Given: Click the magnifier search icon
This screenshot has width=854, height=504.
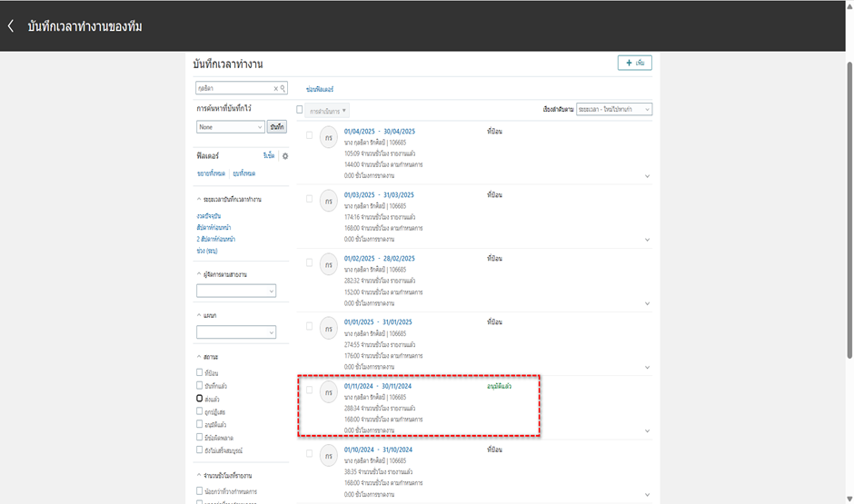Looking at the screenshot, I should point(283,88).
